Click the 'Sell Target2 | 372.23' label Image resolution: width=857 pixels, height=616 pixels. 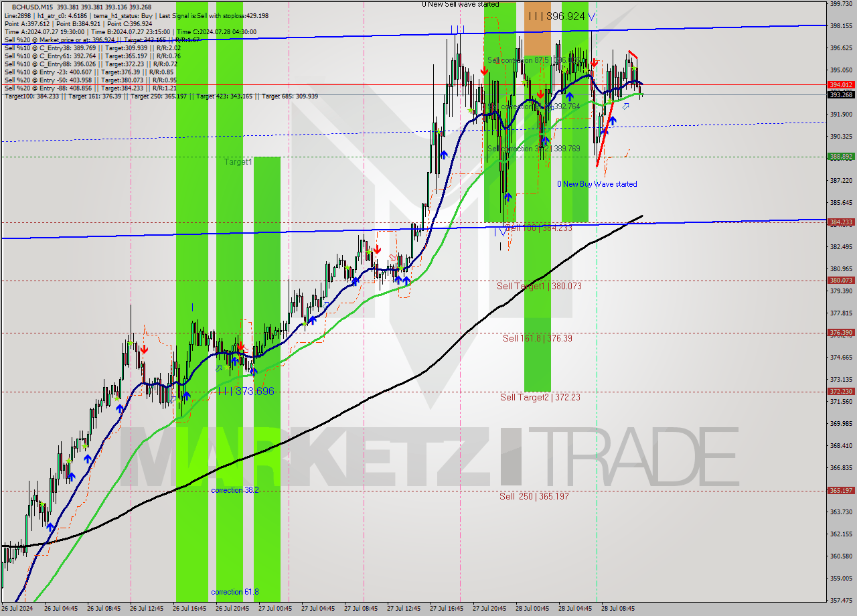coord(540,397)
